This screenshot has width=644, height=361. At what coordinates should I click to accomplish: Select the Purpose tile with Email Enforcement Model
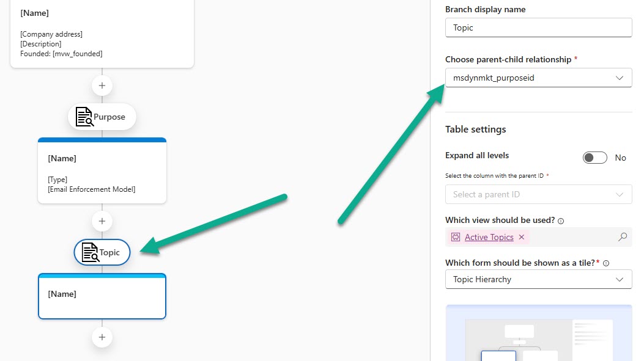(102, 171)
